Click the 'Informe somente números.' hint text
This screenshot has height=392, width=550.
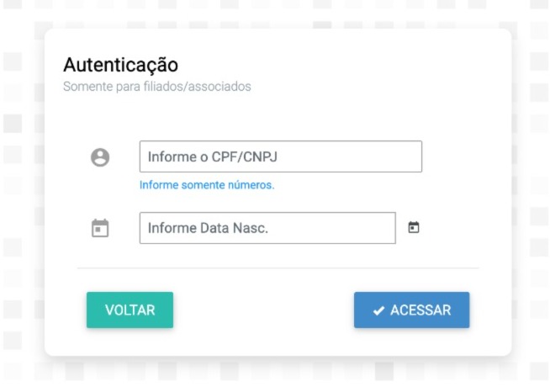207,184
